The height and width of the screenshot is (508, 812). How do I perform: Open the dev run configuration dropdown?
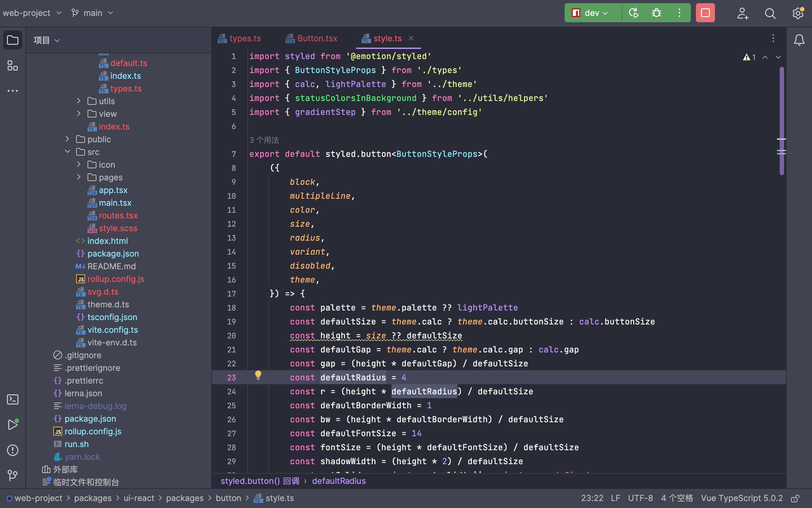(x=590, y=13)
